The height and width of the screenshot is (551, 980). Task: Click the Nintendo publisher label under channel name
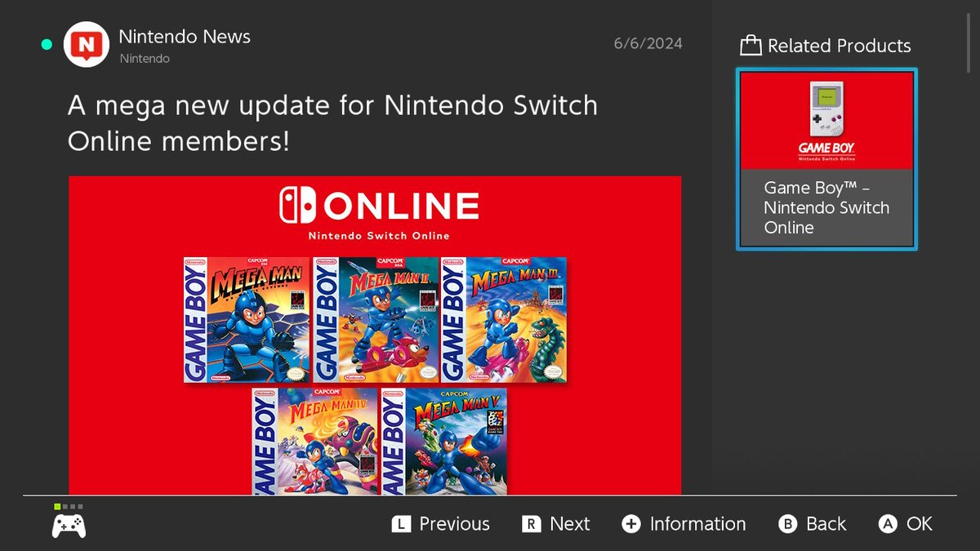point(145,59)
